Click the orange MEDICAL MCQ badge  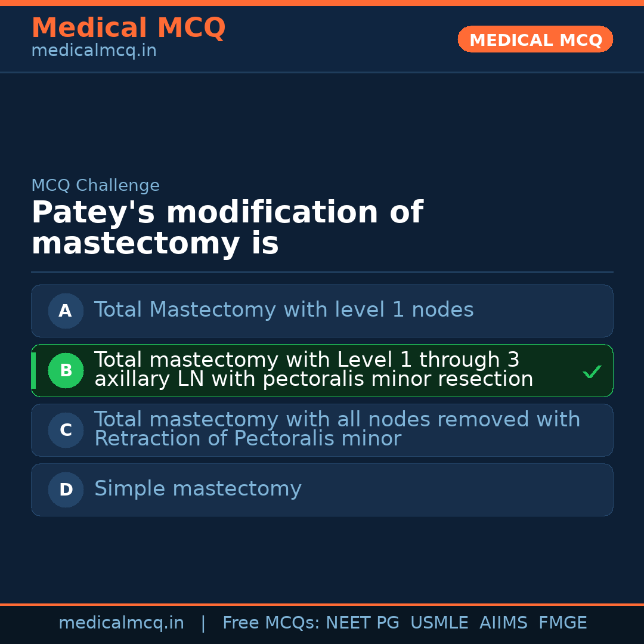click(x=535, y=39)
